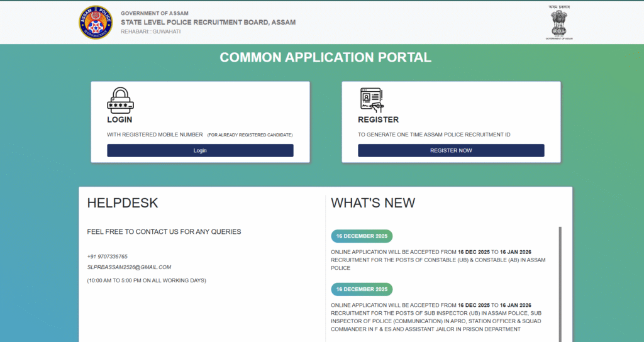Click the COMMON APPLICATION PORTAL heading
Viewport: 644px width, 342px height.
click(325, 58)
